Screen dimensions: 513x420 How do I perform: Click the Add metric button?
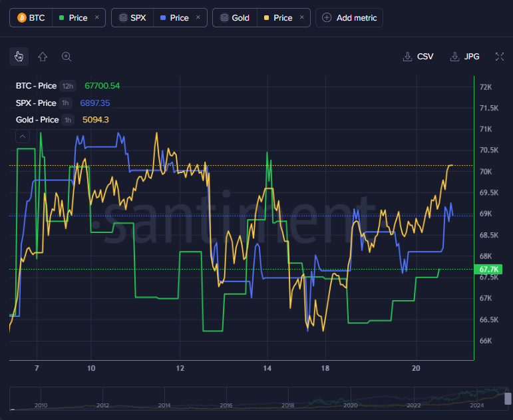[x=350, y=18]
